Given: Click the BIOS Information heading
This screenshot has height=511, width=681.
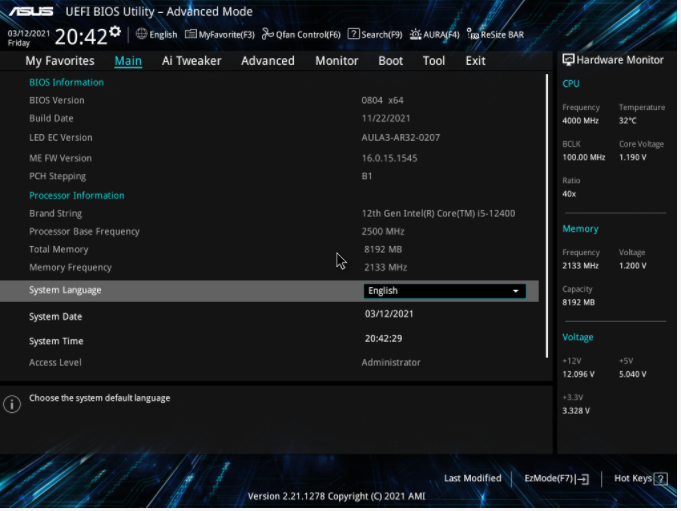Looking at the screenshot, I should [x=66, y=82].
